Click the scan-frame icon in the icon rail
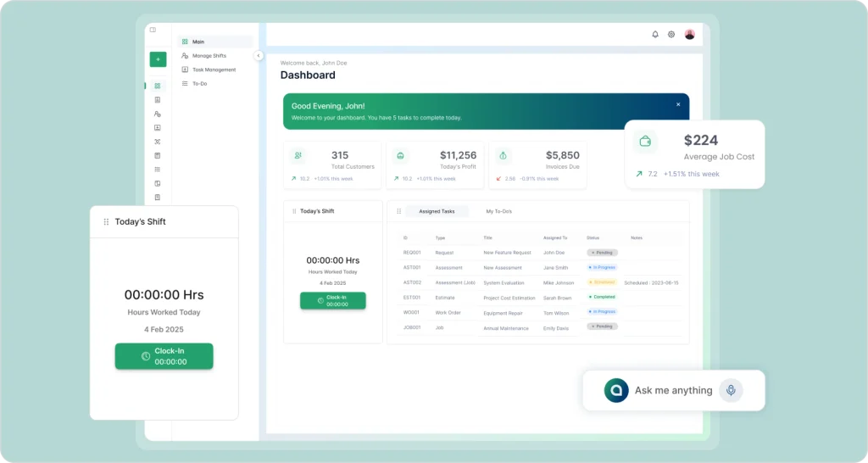Viewport: 868px width, 463px height. [157, 142]
